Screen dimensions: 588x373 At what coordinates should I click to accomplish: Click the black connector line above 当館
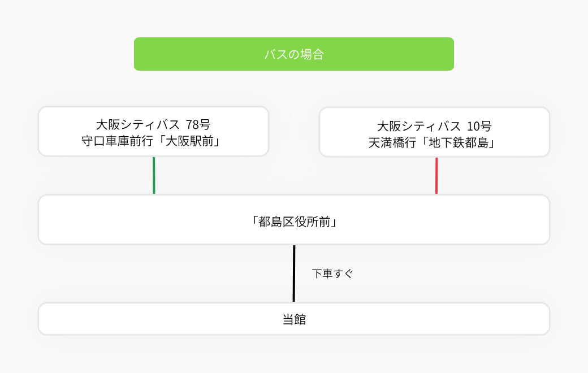[x=294, y=274]
